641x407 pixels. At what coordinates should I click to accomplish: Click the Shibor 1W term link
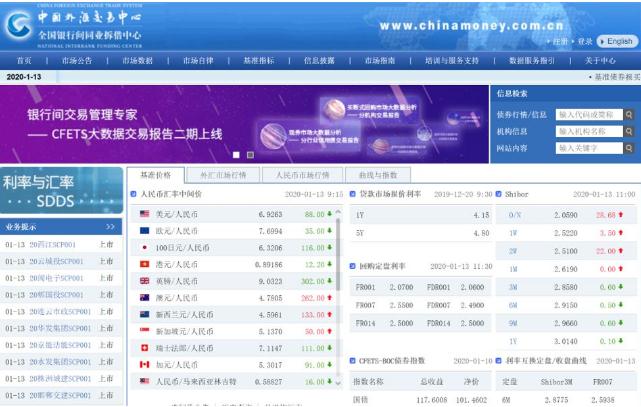click(x=513, y=233)
